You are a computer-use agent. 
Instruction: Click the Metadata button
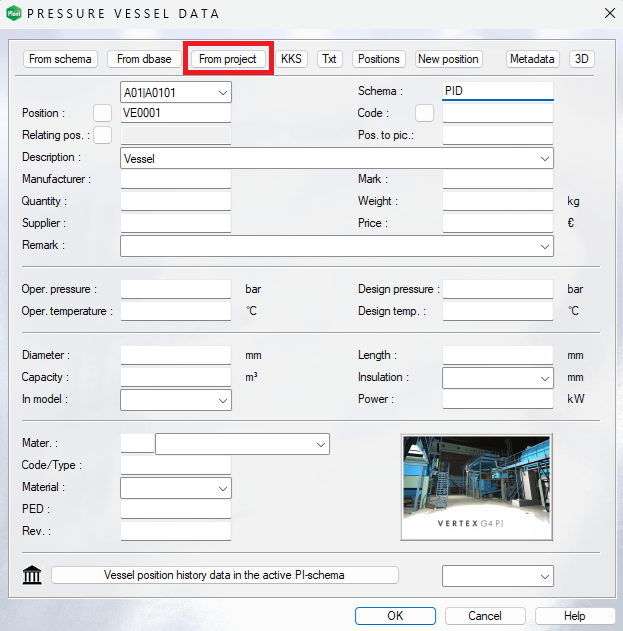(x=532, y=59)
